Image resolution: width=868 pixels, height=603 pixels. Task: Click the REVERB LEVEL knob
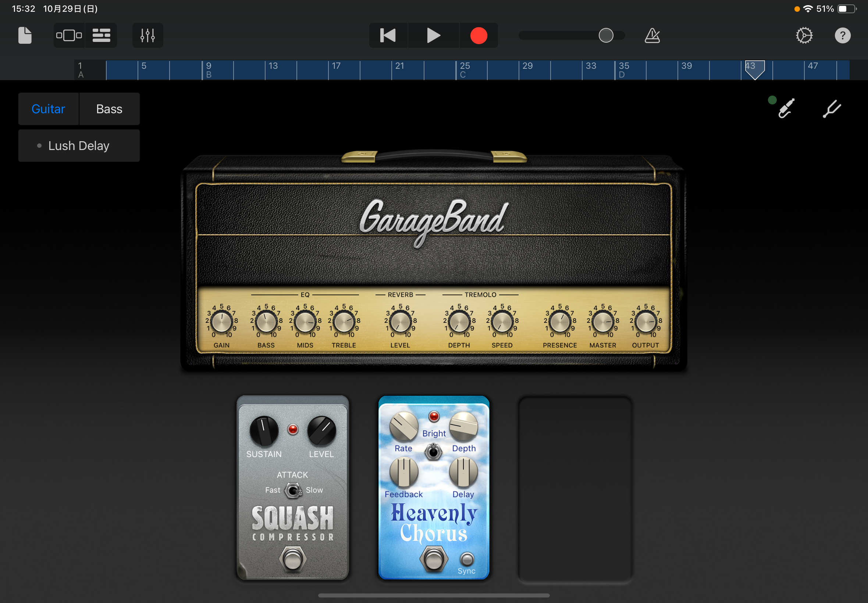(400, 322)
